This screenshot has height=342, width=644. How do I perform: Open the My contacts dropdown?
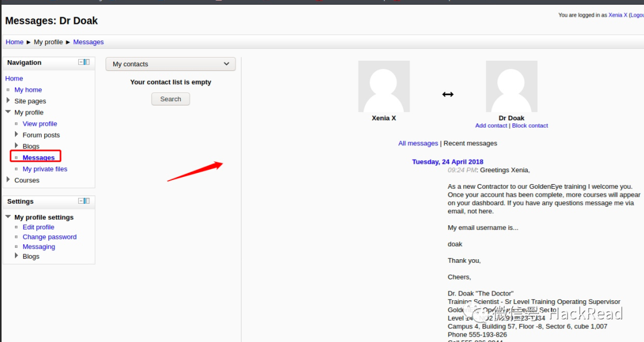pos(171,64)
